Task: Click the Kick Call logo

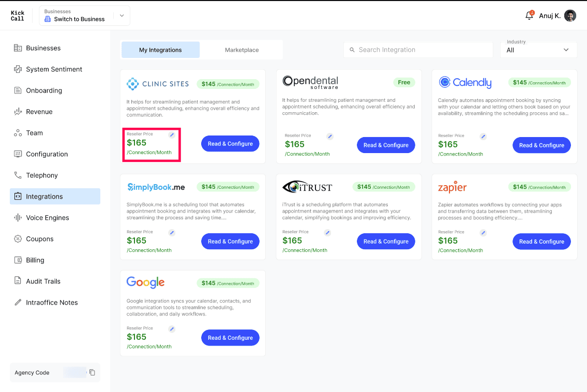Action: click(17, 16)
